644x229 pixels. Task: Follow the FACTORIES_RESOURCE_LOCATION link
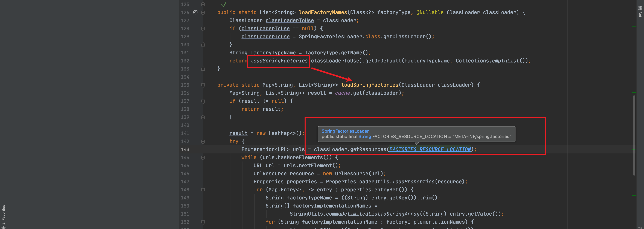click(430, 149)
